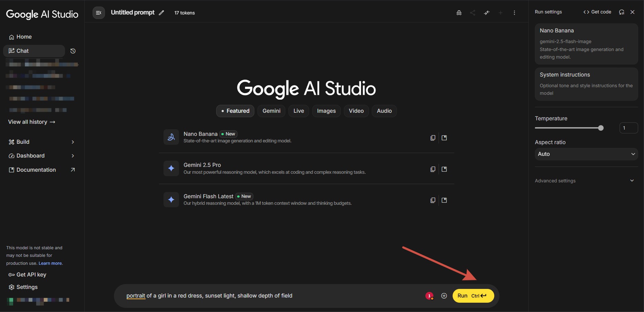Click the Untitled prompt title
This screenshot has height=312, width=644.
tap(133, 13)
